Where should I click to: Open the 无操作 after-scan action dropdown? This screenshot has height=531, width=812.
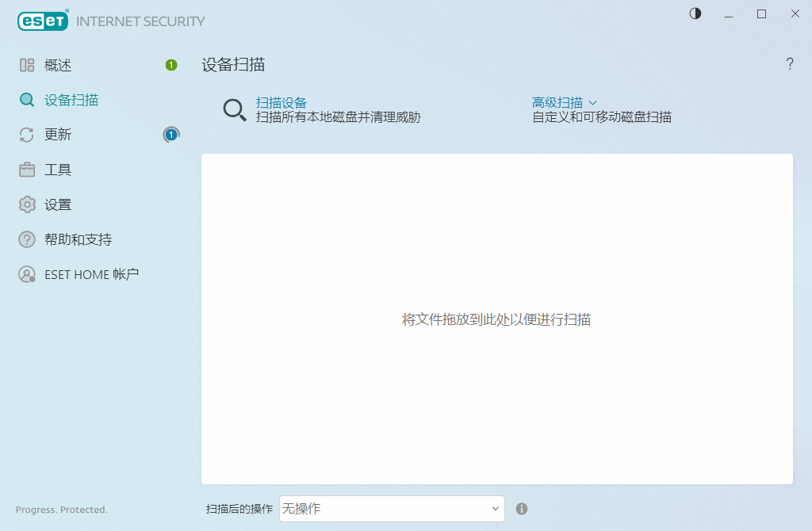(392, 509)
